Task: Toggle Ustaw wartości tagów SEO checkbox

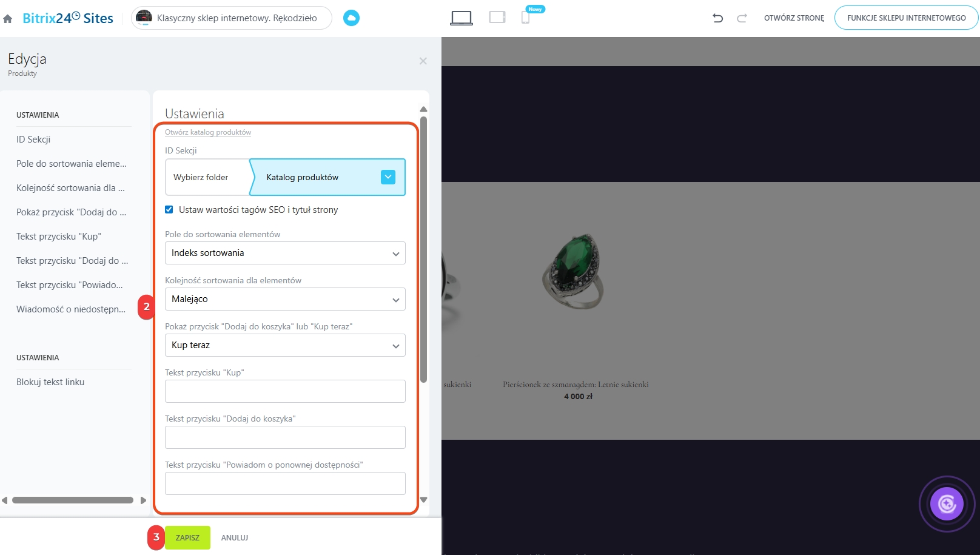Action: coord(169,209)
